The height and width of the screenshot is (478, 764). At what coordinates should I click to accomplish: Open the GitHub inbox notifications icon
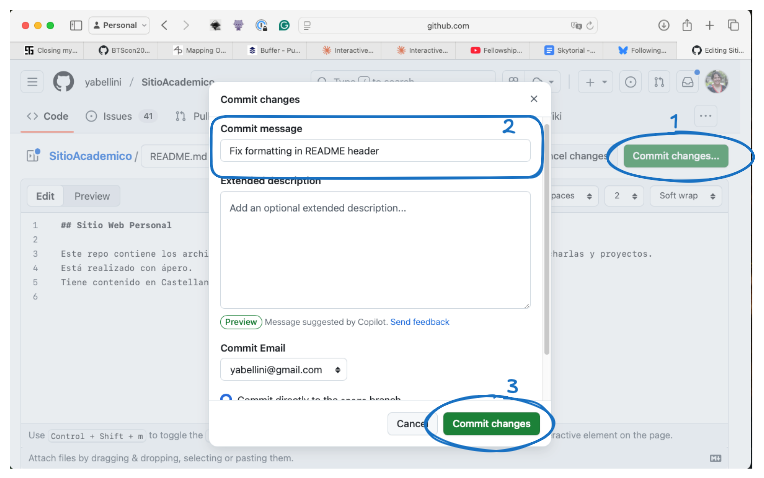click(x=688, y=82)
